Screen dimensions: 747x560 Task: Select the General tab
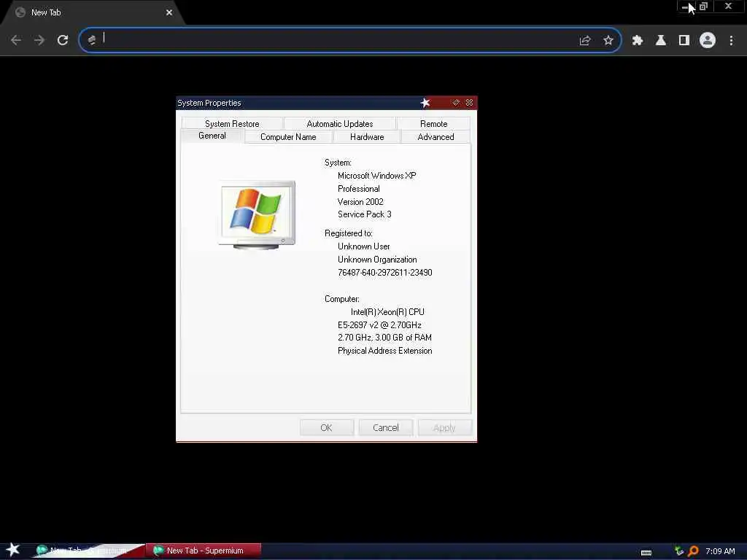pyautogui.click(x=212, y=136)
